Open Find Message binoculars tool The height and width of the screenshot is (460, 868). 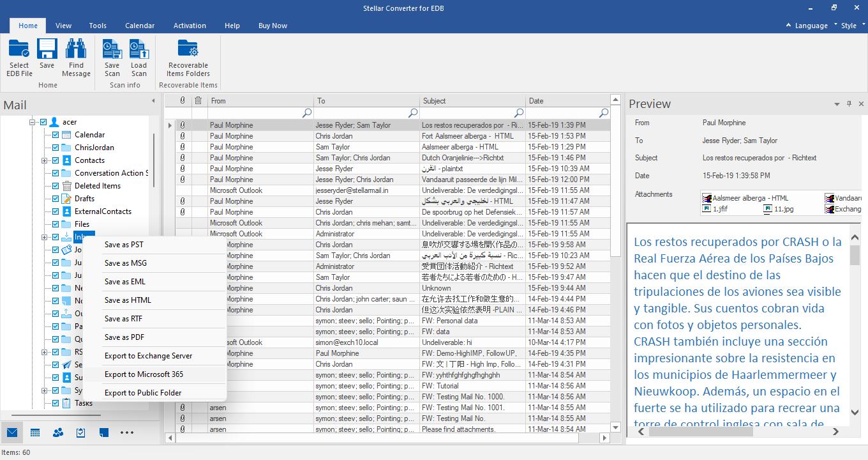click(x=76, y=49)
